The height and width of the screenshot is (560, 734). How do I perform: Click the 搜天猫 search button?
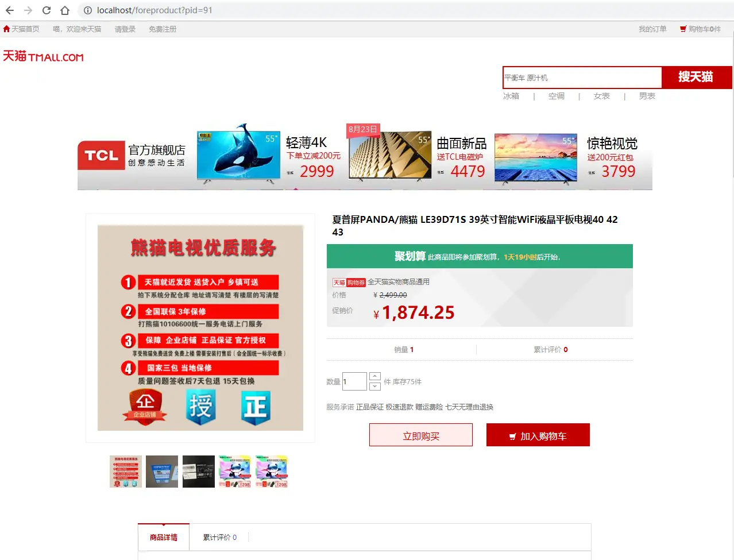click(696, 78)
